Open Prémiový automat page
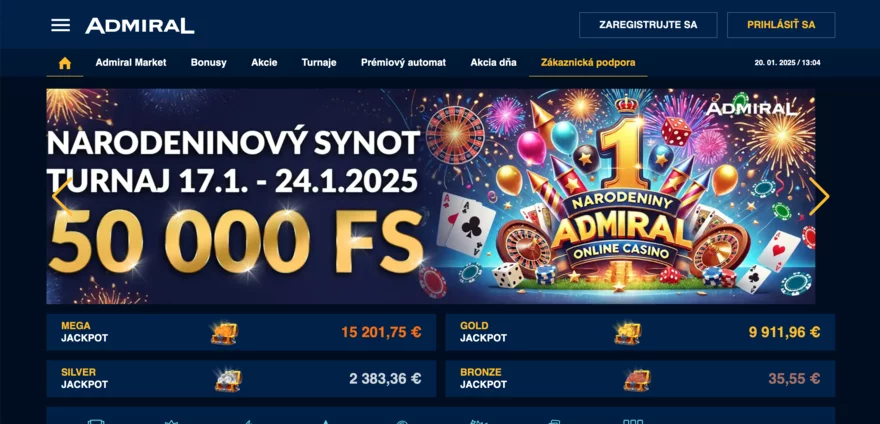The width and height of the screenshot is (880, 424). 403,63
